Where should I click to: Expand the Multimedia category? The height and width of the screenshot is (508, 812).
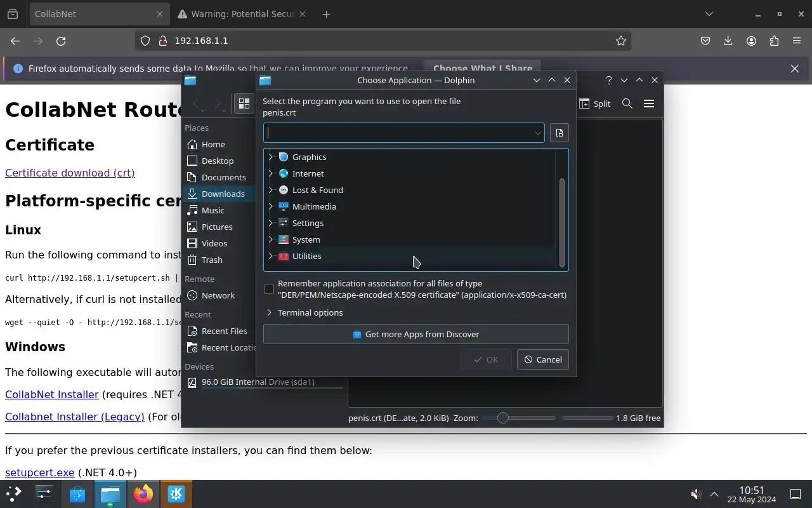tap(270, 206)
